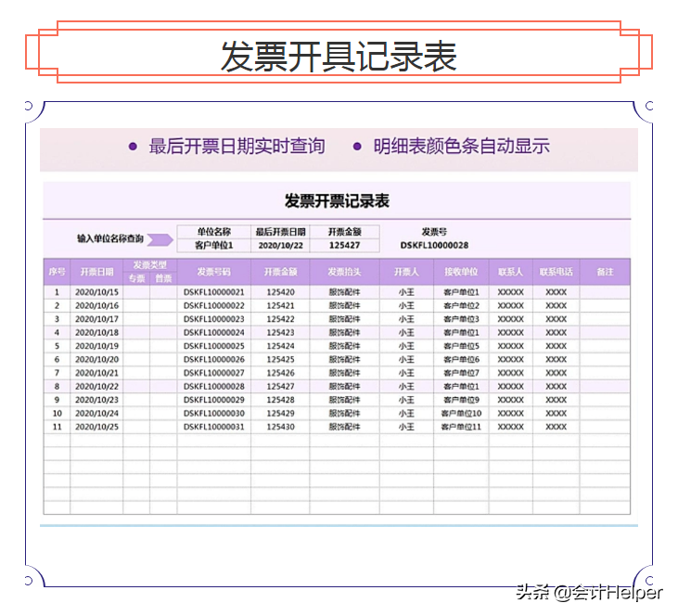This screenshot has width=678, height=616.
Task: Click the 开票日期 column header
Action: point(96,272)
